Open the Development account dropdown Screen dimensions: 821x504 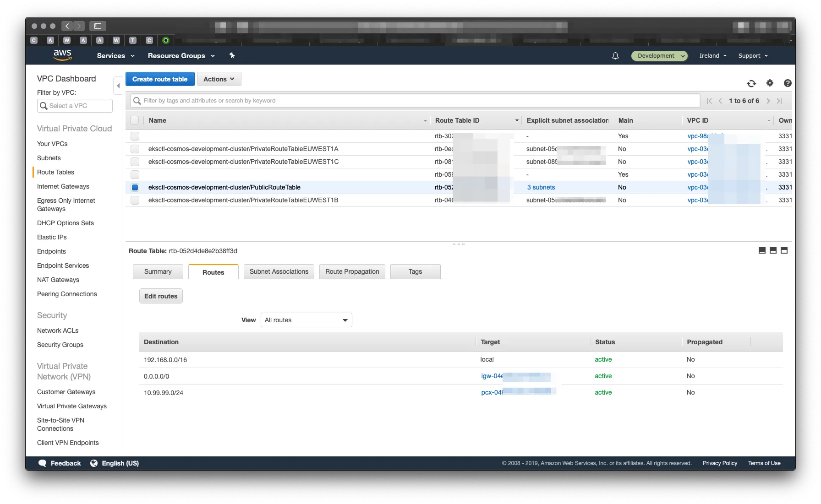(x=659, y=56)
